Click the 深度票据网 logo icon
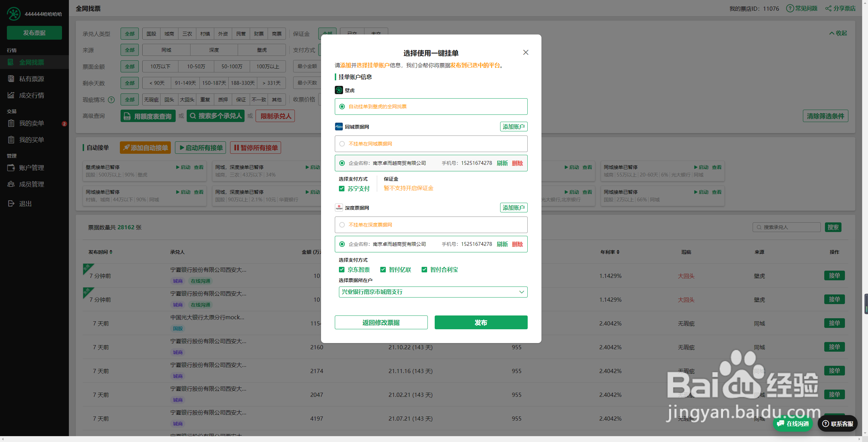868x442 pixels. click(x=339, y=208)
